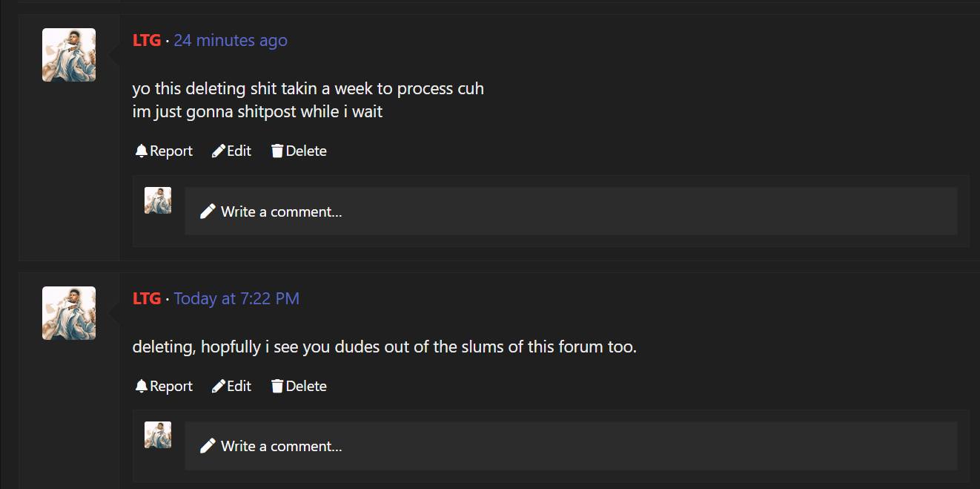Open the '24 minutes ago' timestamp link

[x=231, y=40]
